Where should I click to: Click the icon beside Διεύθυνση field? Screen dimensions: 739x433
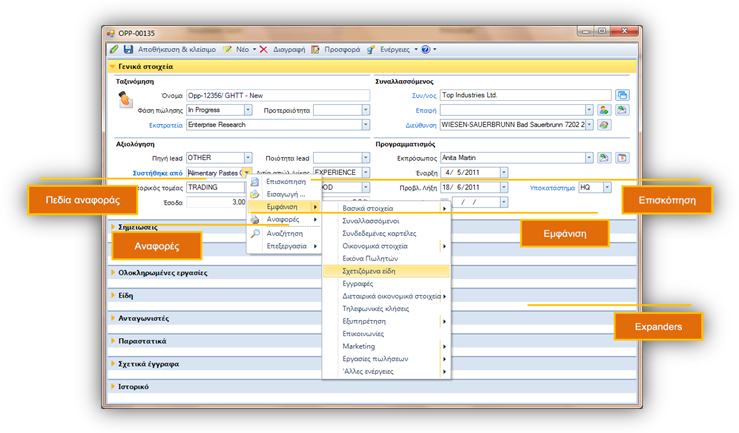pyautogui.click(x=604, y=125)
